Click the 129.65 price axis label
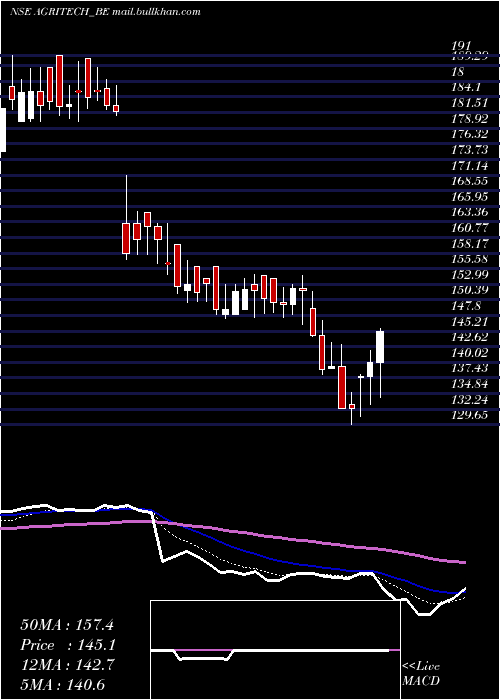 tap(470, 416)
